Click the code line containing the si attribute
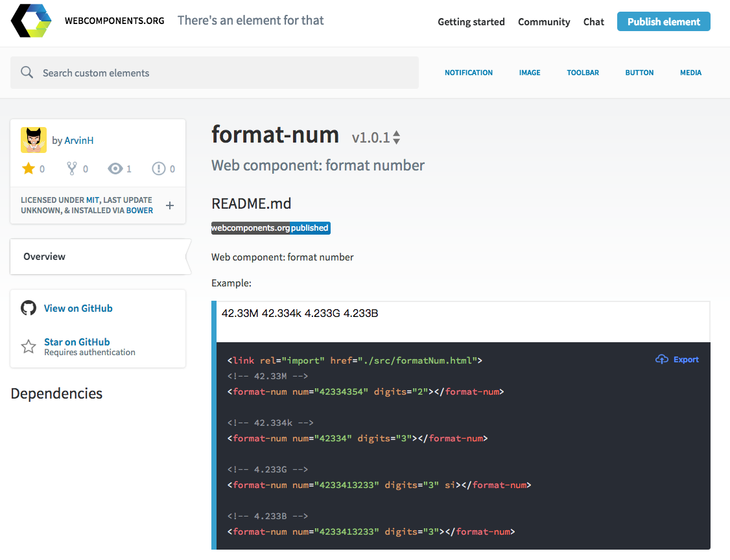The width and height of the screenshot is (730, 560). (x=379, y=485)
